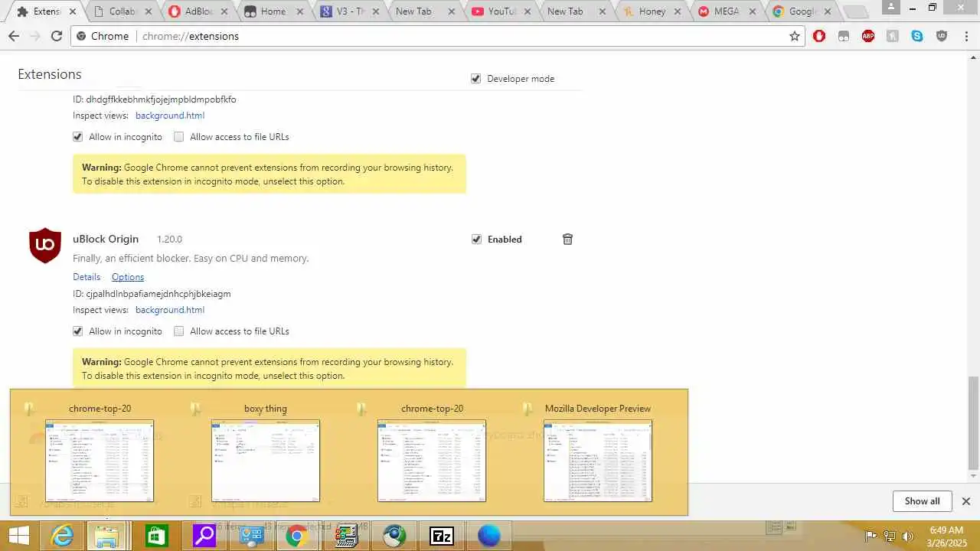The image size is (980, 551).
Task: Uncheck Allow in incognito for uBlock Origin
Action: [77, 331]
